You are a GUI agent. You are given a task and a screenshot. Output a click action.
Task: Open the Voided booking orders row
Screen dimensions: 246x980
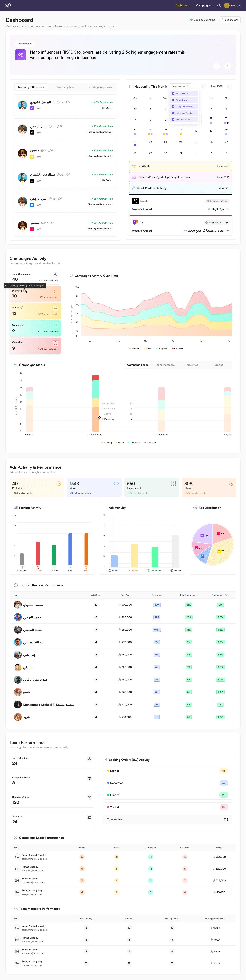point(168,807)
